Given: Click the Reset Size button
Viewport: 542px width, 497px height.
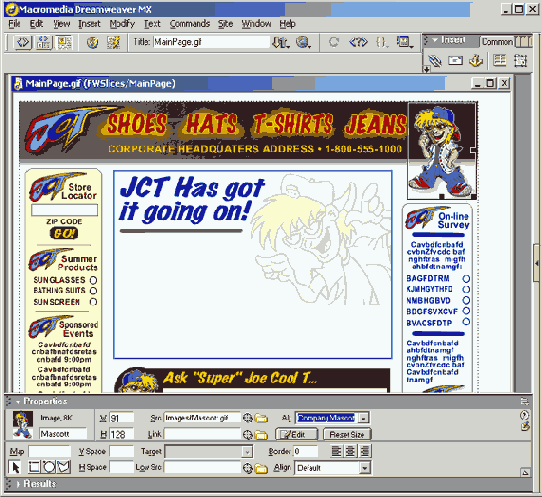Looking at the screenshot, I should coord(347,434).
